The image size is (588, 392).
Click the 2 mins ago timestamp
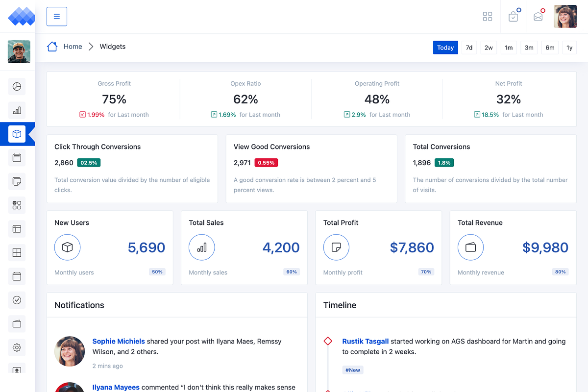108,366
